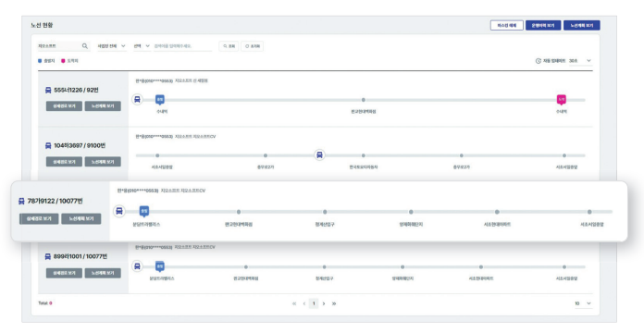Click the circled bus position icon in 899러1001 timeline

point(137,266)
